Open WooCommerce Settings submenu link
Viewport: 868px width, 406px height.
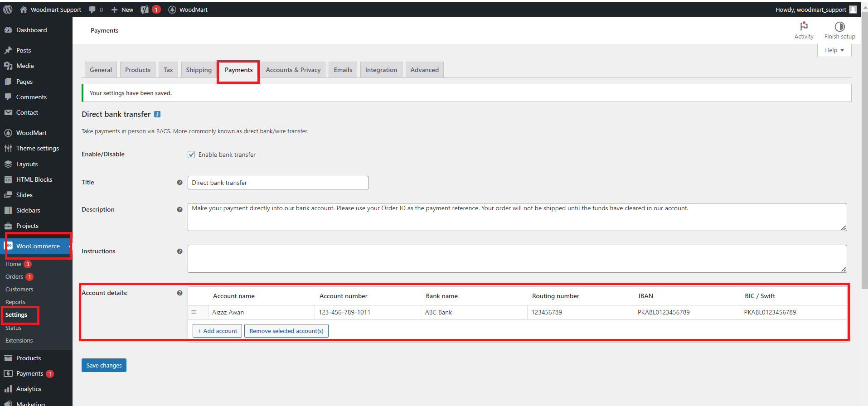coord(16,314)
